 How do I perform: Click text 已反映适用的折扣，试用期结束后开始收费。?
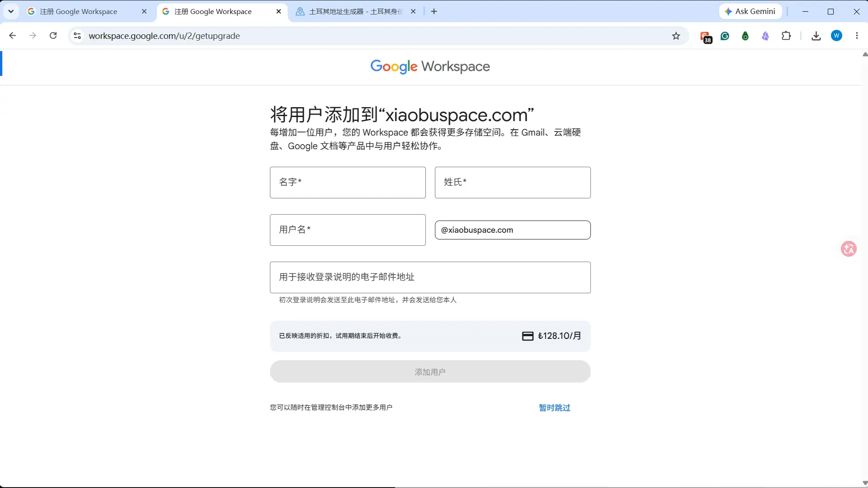click(x=341, y=336)
